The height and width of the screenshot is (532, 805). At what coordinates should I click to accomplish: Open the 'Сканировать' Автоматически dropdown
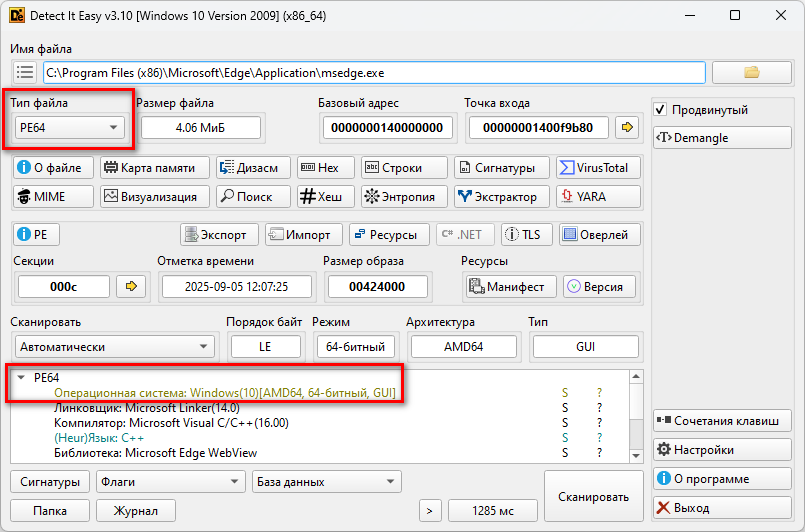(x=114, y=347)
